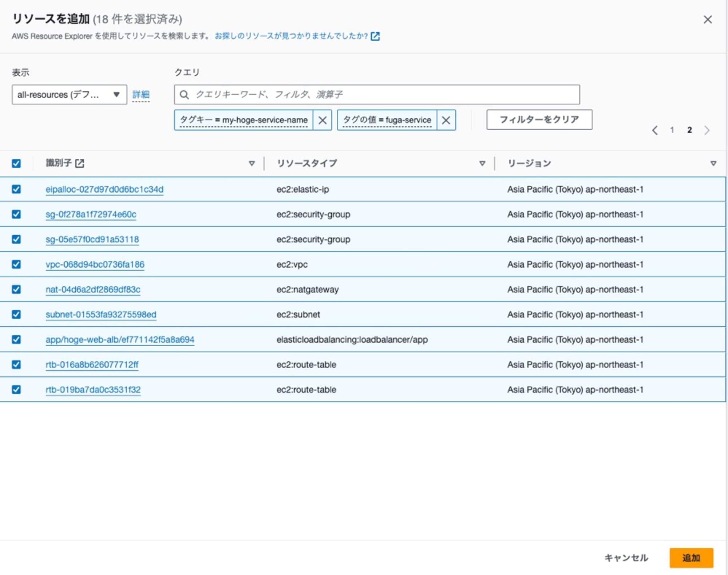Uncheck the eipalloc-027d97d0d6bc1c34d row
The height and width of the screenshot is (575, 728).
coord(16,189)
